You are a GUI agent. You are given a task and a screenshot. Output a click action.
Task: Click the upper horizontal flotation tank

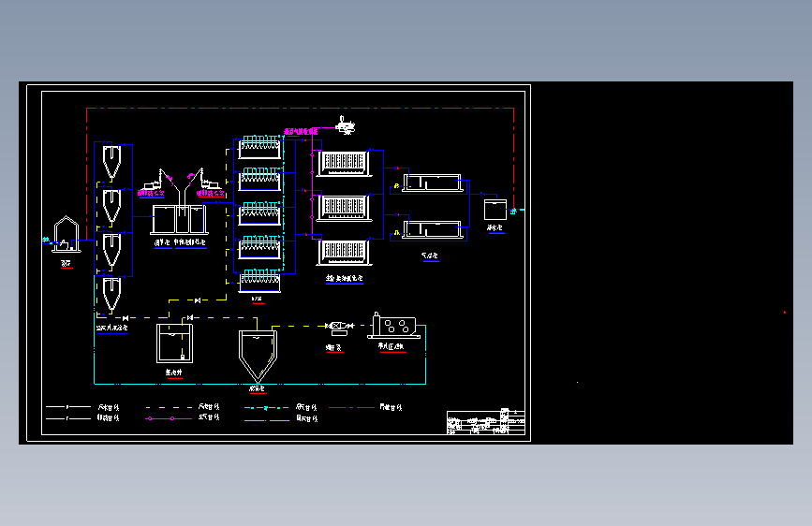(433, 183)
